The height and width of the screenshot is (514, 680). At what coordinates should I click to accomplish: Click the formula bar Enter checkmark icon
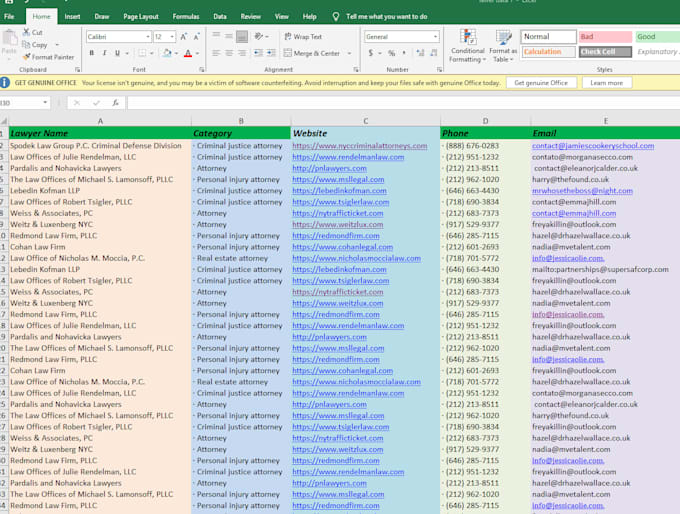[96, 103]
